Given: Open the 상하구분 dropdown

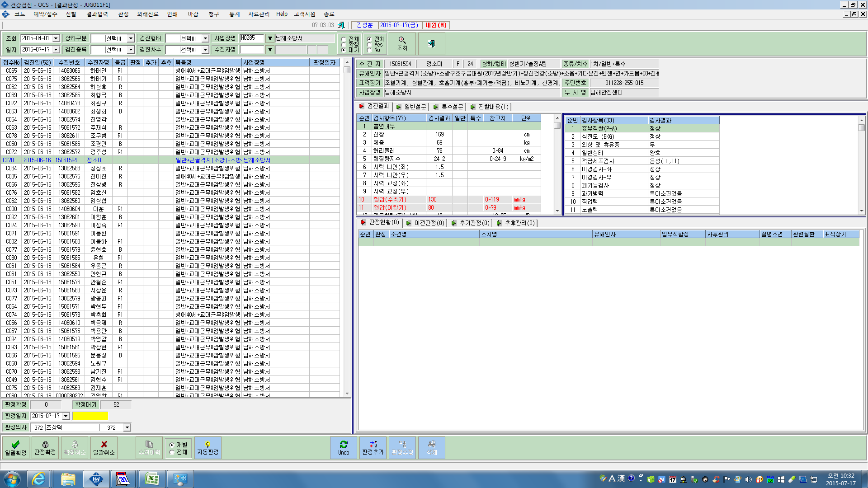Looking at the screenshot, I should [x=131, y=38].
